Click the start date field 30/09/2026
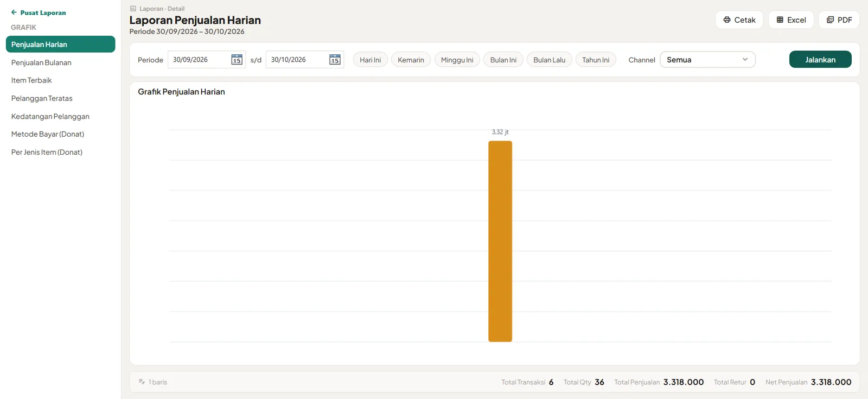Viewport: 868px width, 399px height. (207, 60)
